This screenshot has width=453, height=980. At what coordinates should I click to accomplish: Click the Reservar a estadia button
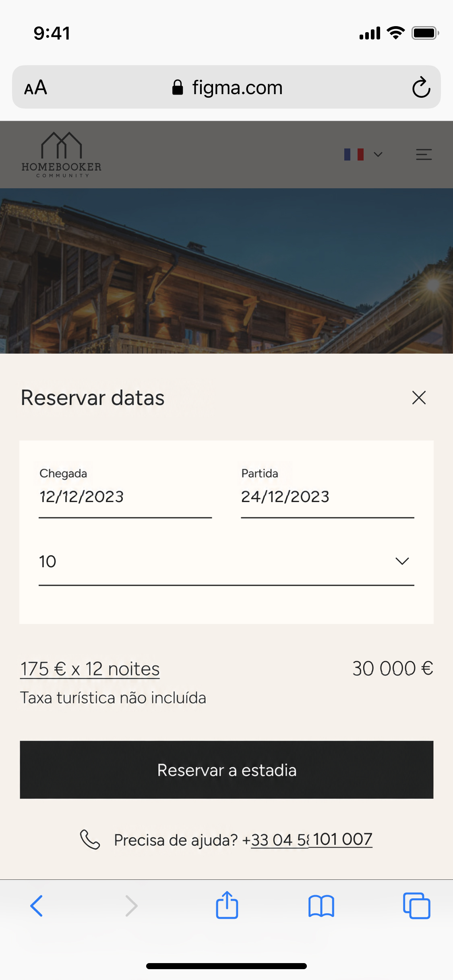(x=227, y=770)
